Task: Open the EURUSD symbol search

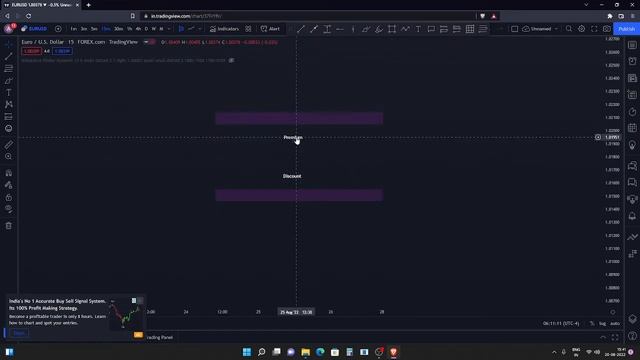Action: click(35, 29)
